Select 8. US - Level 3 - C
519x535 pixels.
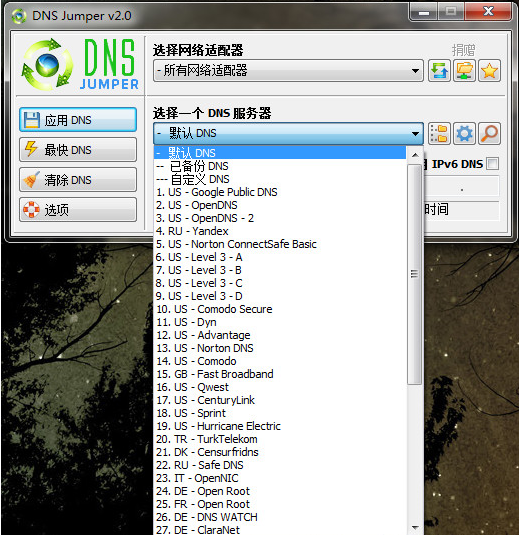[280, 283]
